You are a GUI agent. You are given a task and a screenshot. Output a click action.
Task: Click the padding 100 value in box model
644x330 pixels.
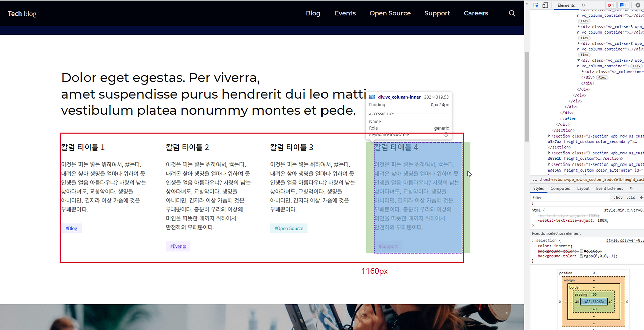point(594,294)
